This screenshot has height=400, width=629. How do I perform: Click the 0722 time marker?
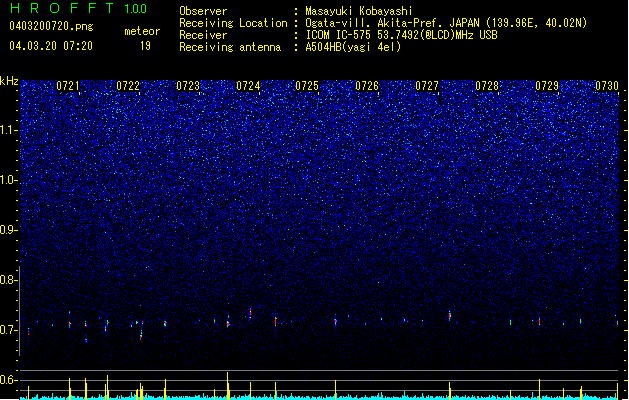[x=128, y=86]
